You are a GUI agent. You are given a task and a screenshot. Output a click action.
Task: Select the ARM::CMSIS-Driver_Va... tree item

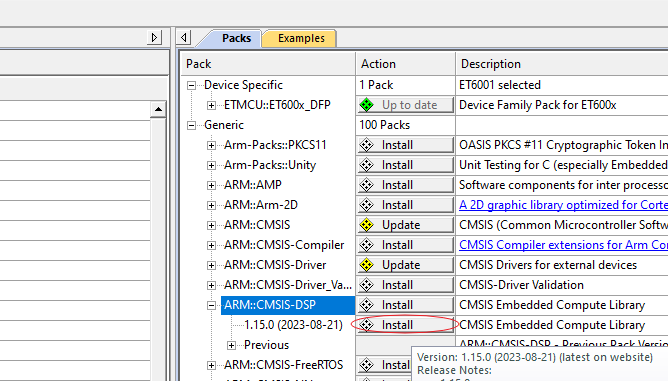point(288,285)
